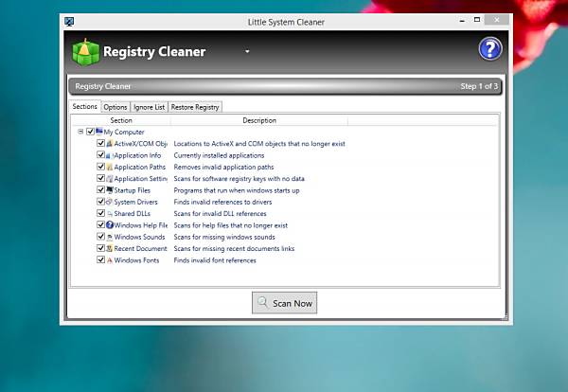Uncheck the Application Settings checkbox
This screenshot has height=392, width=568.
(100, 178)
